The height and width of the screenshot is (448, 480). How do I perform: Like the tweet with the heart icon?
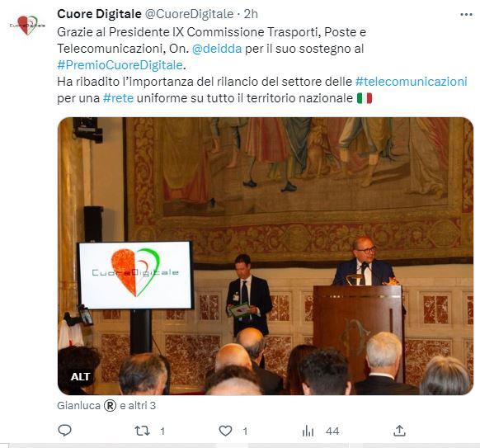click(226, 431)
